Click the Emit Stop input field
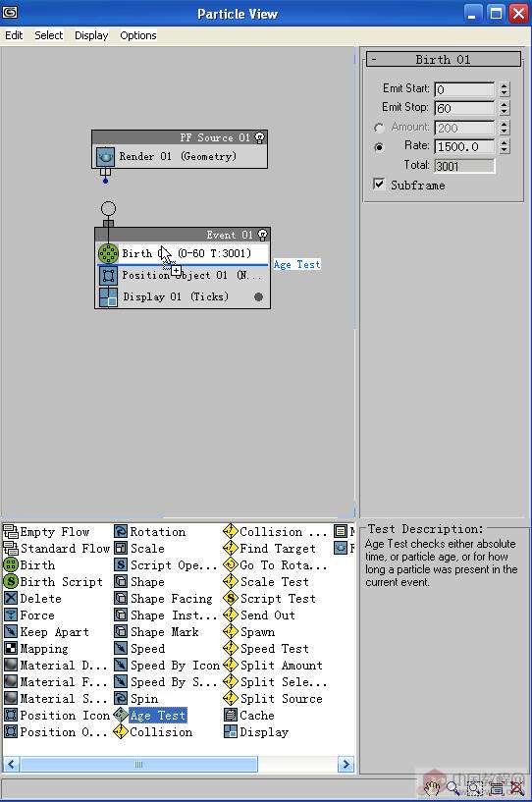Image resolution: width=532 pixels, height=802 pixels. 464,108
